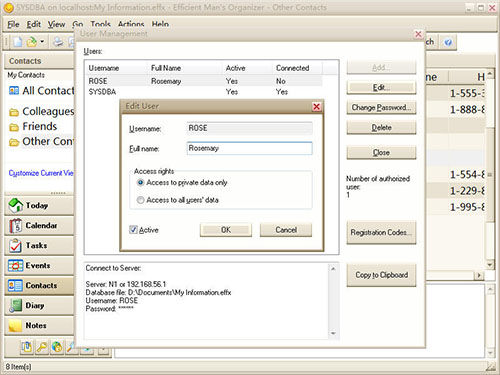
Task: Open the Actions menu
Action: [x=131, y=24]
